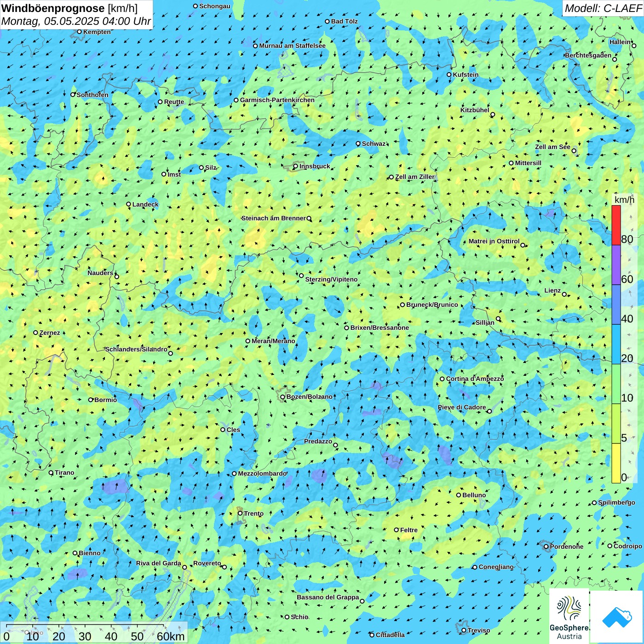Click the GeoSphere Austria logo
644x644 pixels.
[x=569, y=616]
